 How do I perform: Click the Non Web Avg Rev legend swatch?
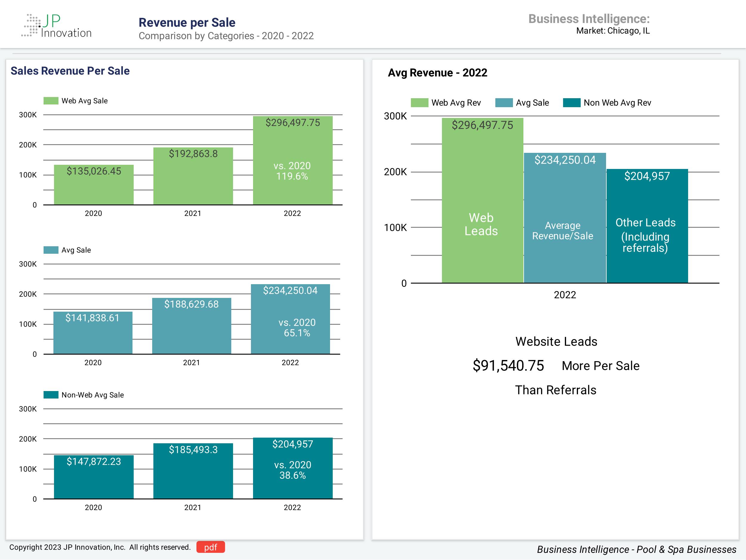coord(572,103)
